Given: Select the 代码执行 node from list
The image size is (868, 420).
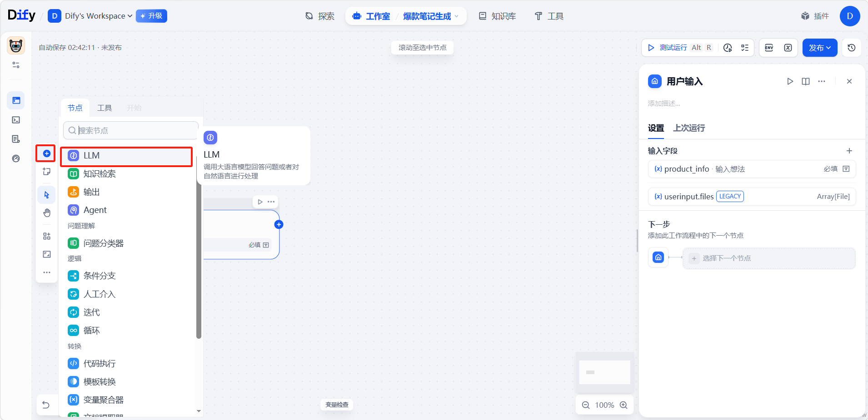Looking at the screenshot, I should [x=100, y=363].
